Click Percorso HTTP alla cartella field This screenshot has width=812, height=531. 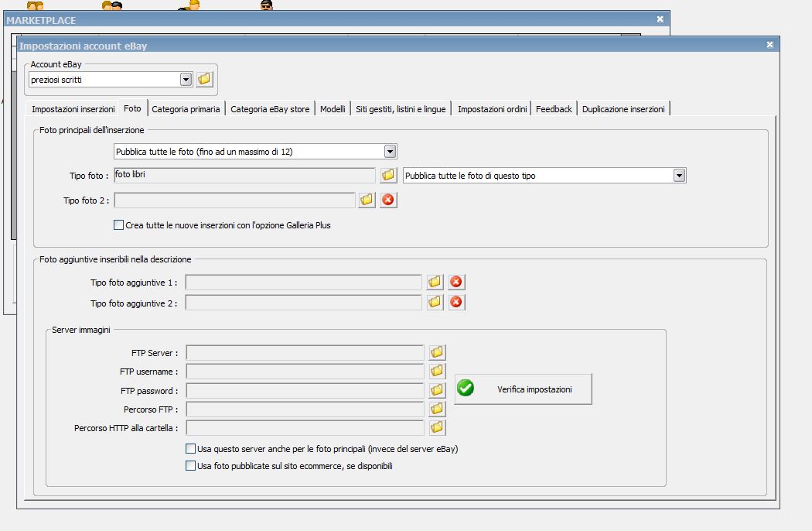click(305, 428)
